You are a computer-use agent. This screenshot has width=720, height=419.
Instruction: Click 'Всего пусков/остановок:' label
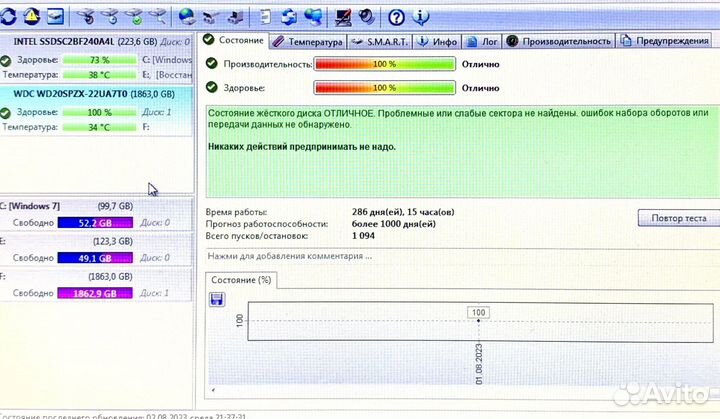(257, 236)
